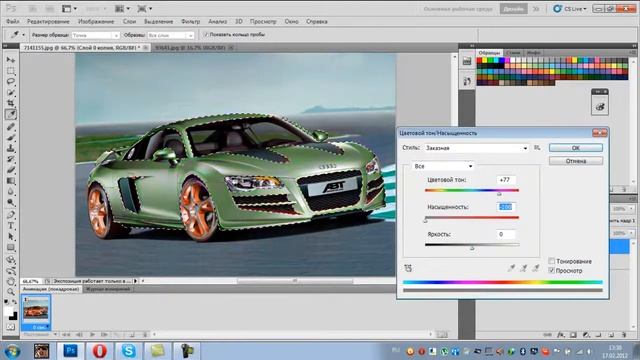Select the Blur drop tool
This screenshot has height=360, width=640.
[11, 192]
